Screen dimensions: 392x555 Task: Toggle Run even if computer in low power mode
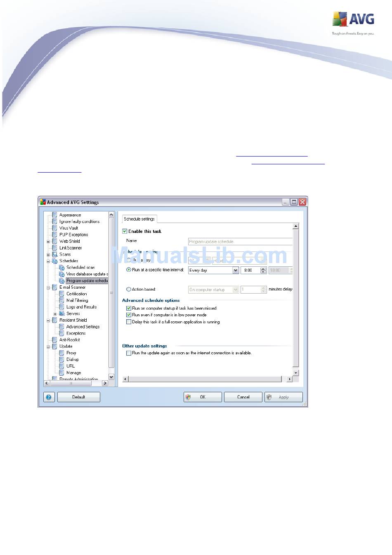129,315
